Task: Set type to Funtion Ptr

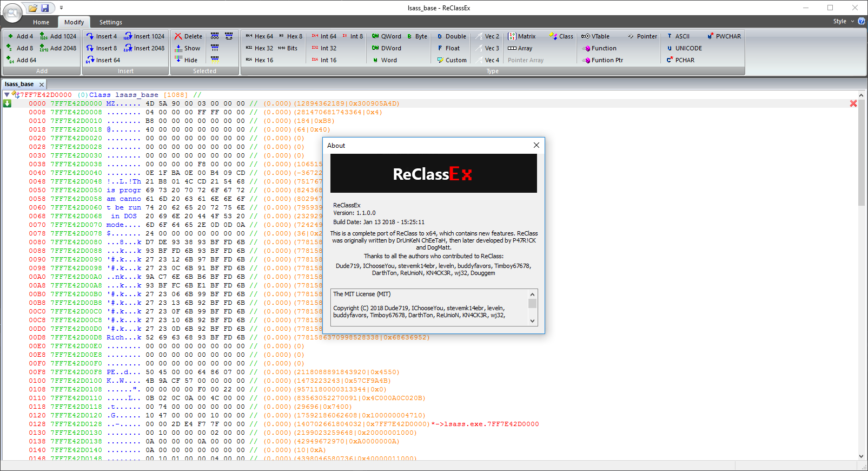Action: 602,60
